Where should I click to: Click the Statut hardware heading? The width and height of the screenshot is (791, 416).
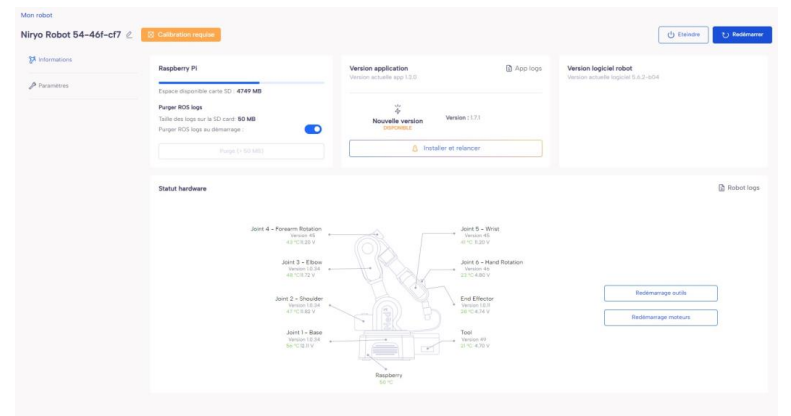[x=182, y=189]
